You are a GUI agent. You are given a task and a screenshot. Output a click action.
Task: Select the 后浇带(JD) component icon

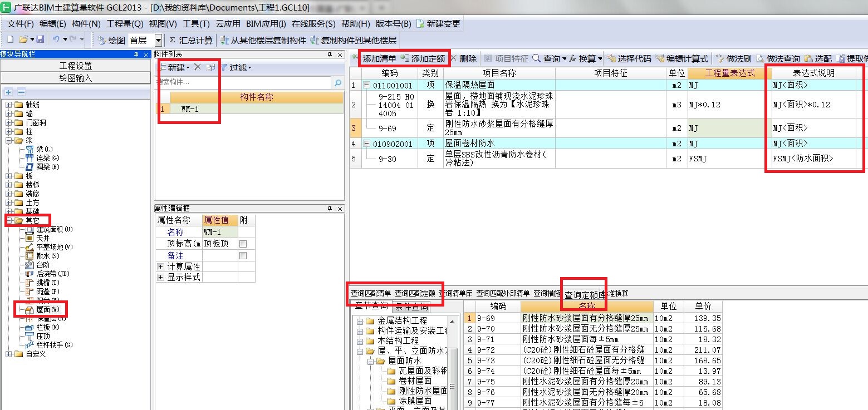(x=30, y=274)
